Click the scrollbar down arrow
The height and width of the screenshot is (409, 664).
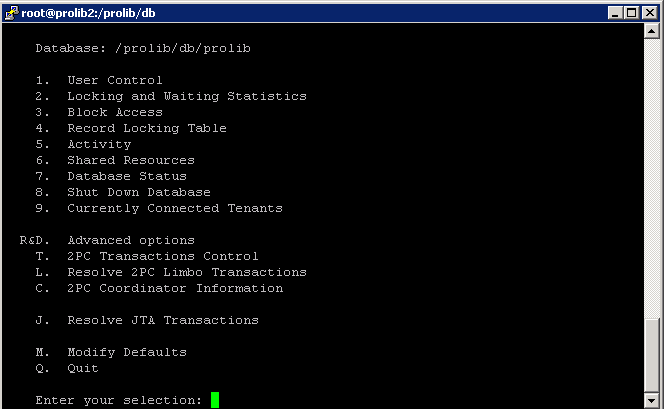(x=651, y=400)
